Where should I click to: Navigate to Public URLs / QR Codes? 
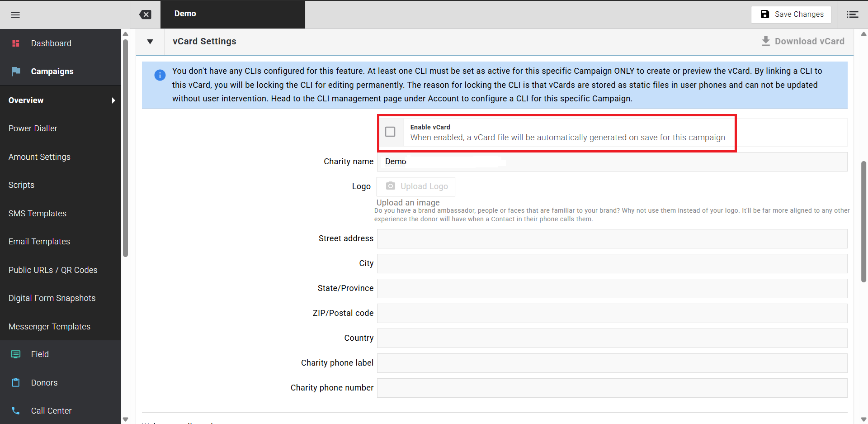coord(53,270)
